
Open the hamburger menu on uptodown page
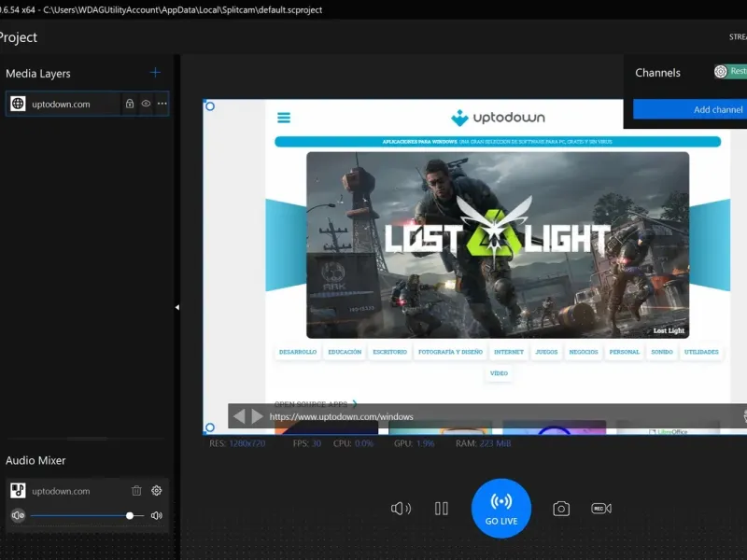point(284,118)
